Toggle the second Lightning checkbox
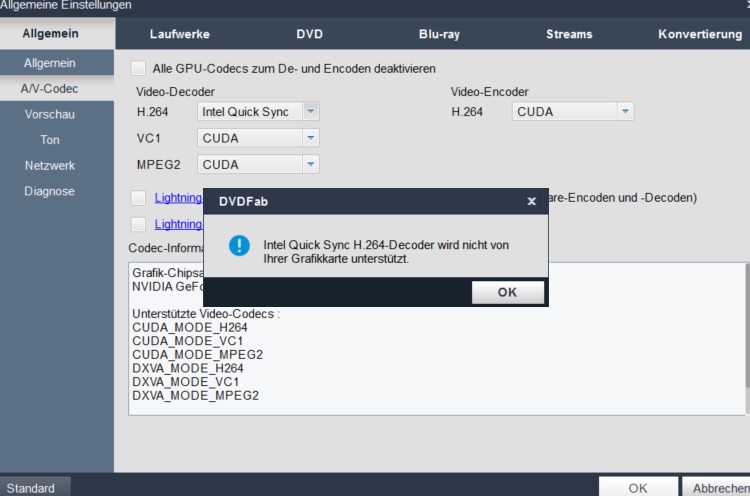Viewport: 750px width, 496px height. pos(138,224)
